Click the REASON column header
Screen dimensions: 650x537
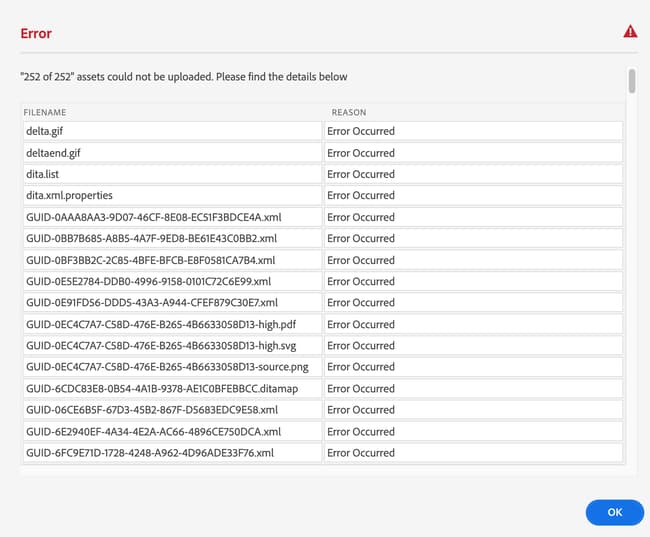pos(347,113)
